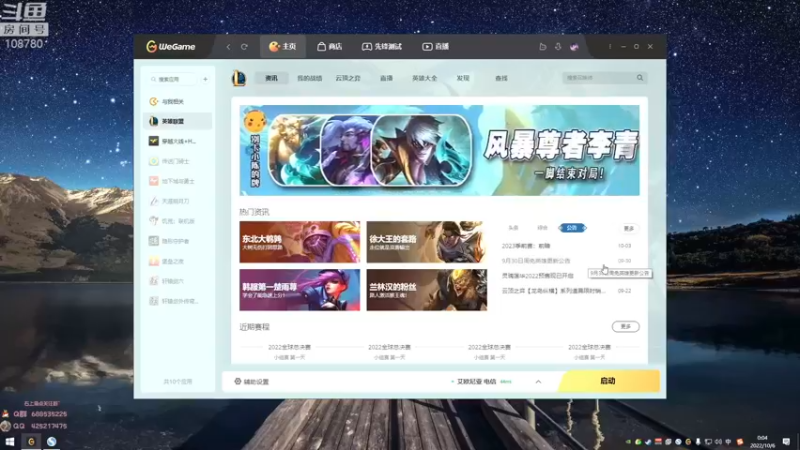
Task: Click the League of Legends logo icon
Action: (239, 78)
